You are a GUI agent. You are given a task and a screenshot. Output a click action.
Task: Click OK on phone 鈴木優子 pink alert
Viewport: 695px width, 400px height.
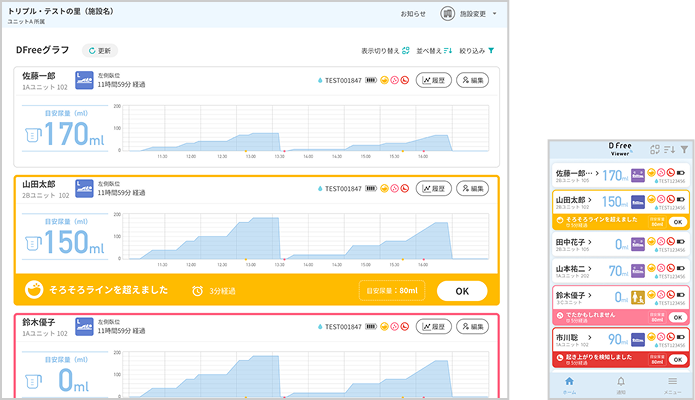point(678,317)
